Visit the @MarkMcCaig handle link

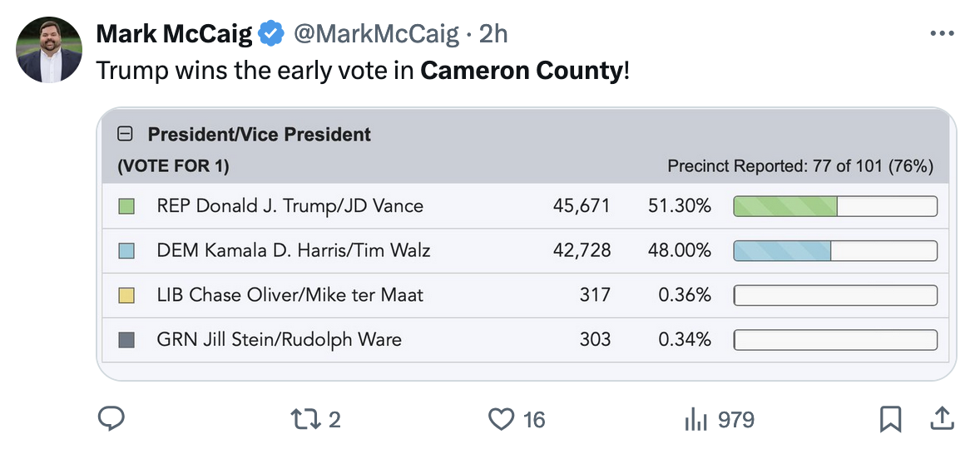point(376,34)
